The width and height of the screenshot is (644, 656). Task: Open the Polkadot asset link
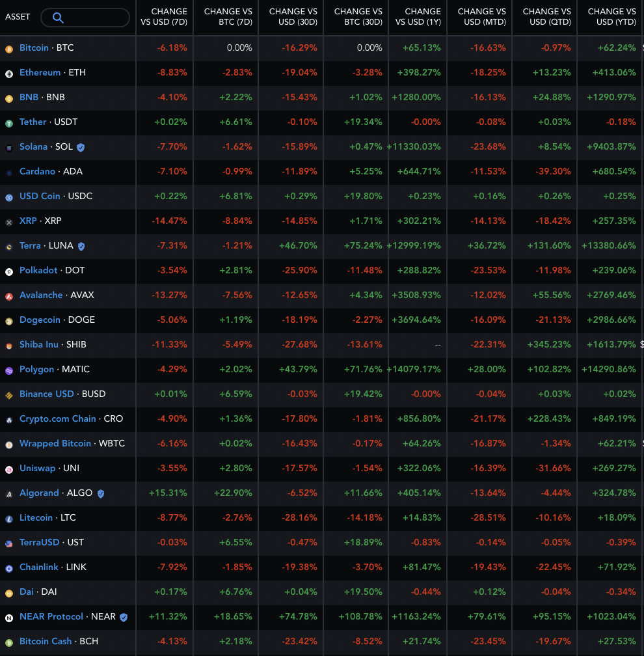click(38, 270)
